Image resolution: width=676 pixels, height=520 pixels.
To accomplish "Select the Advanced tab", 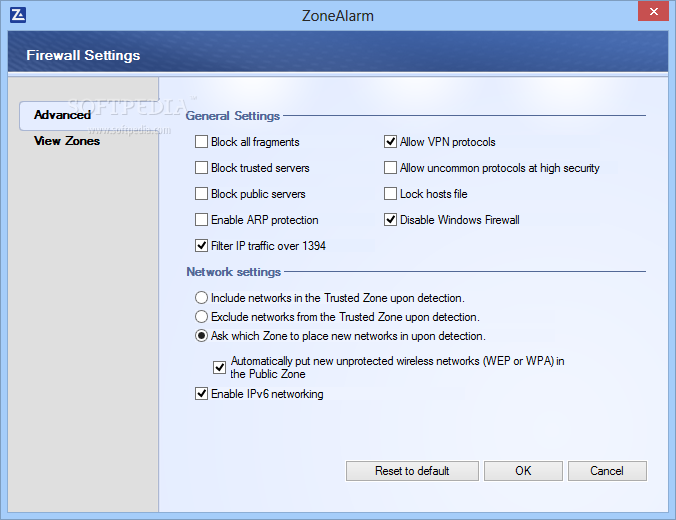I will click(62, 115).
